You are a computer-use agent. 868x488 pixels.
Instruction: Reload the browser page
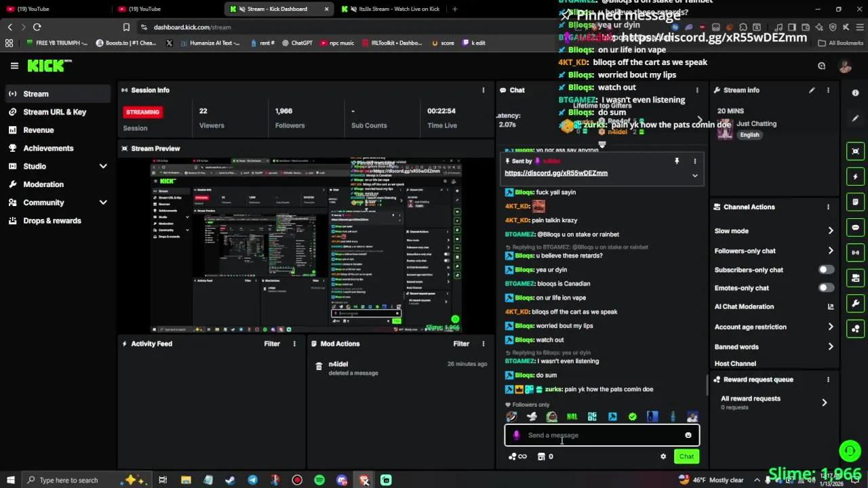tap(37, 27)
